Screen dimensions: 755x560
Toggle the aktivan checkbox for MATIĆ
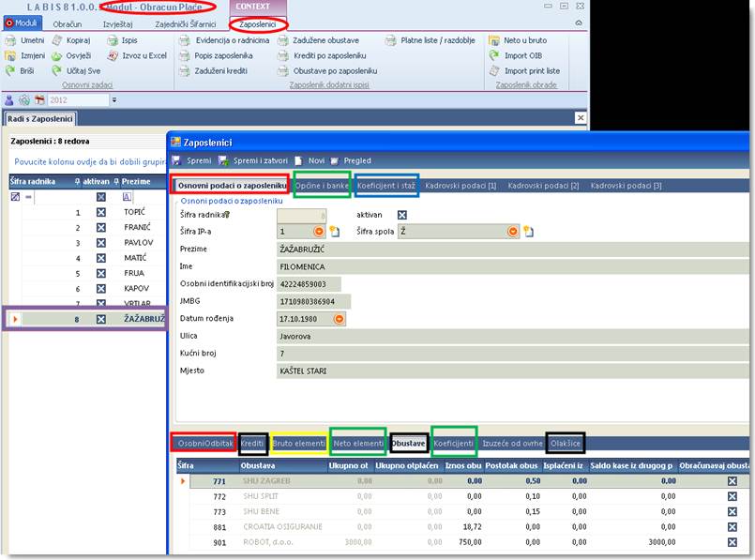[x=100, y=258]
